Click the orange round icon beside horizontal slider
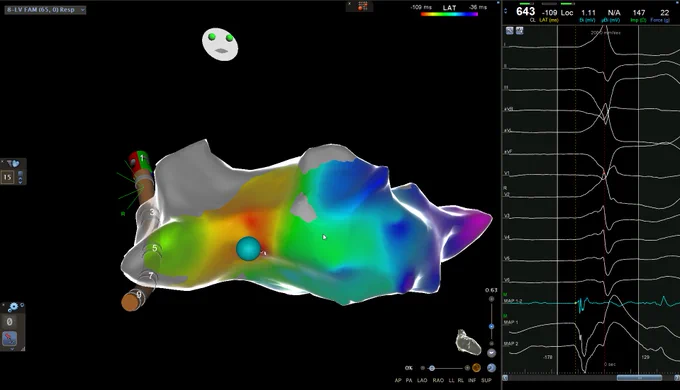Image resolution: width=680 pixels, height=390 pixels. (x=476, y=368)
